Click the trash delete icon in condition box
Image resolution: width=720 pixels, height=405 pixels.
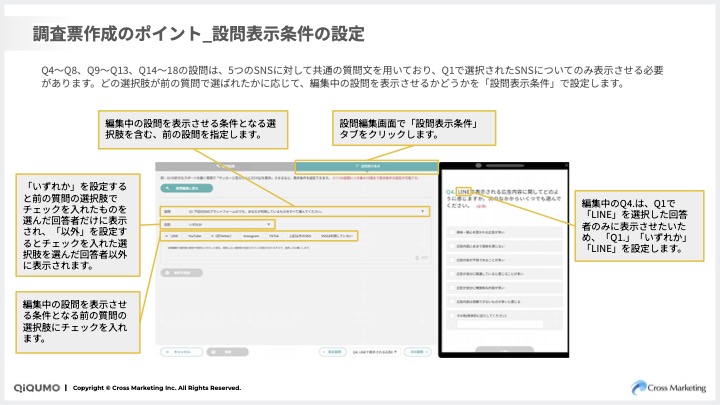click(417, 258)
